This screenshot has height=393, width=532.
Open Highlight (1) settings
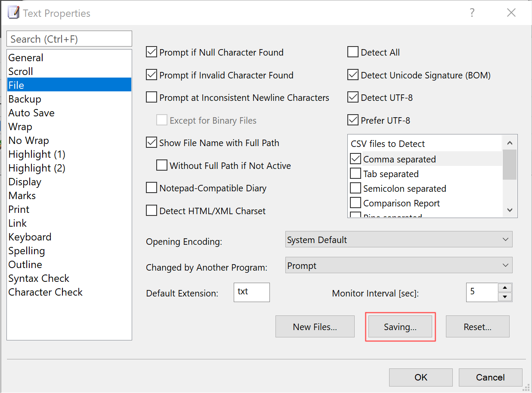click(69, 154)
